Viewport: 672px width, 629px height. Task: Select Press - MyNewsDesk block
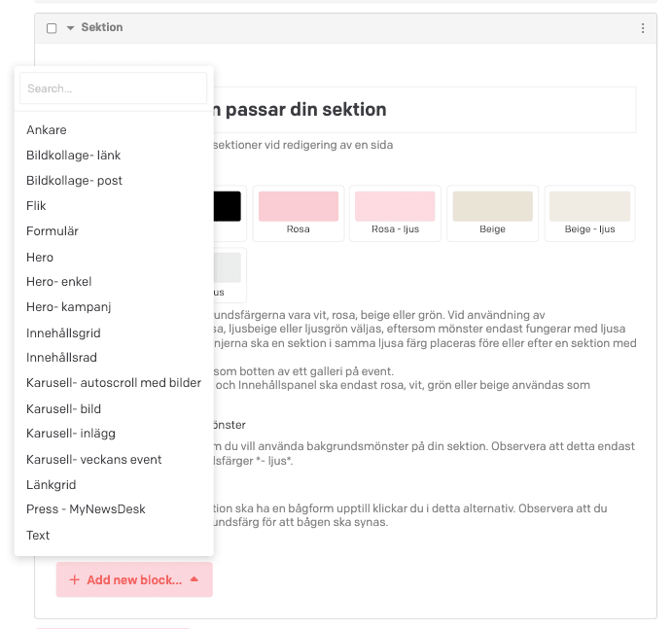click(86, 509)
